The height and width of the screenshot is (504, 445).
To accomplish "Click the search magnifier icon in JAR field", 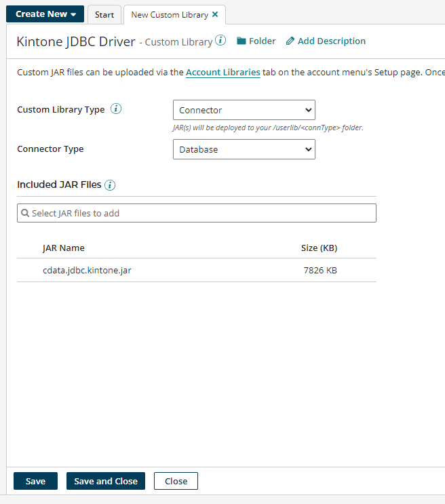I will [25, 213].
